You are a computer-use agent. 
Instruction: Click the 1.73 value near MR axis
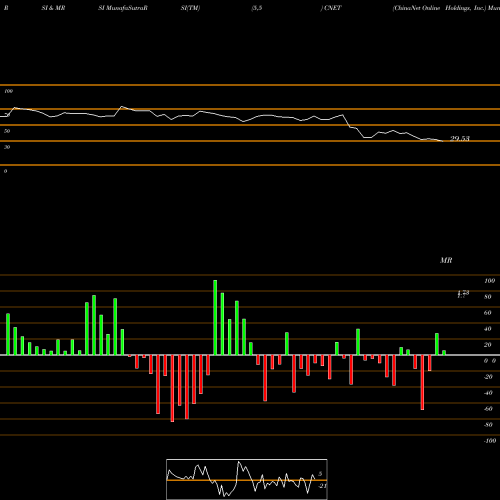tap(463, 294)
